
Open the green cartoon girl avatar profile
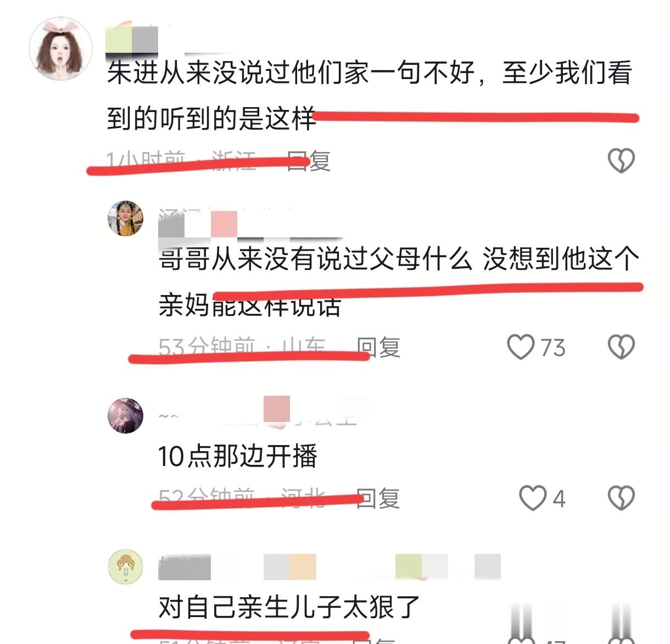[x=125, y=567]
